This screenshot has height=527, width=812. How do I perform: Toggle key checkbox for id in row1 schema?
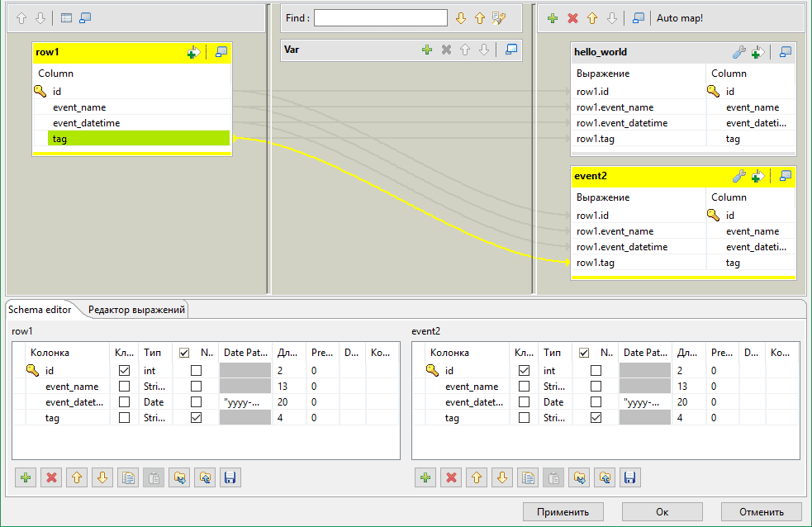coord(124,371)
